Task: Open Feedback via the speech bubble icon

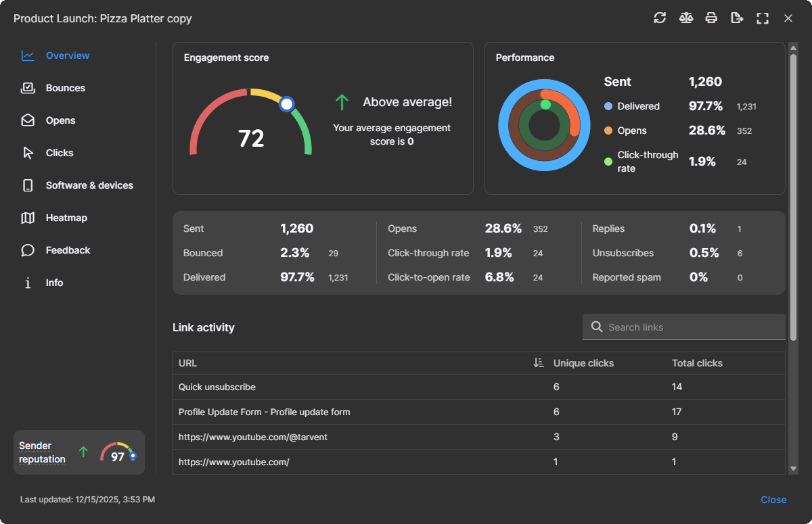Action: (x=27, y=250)
